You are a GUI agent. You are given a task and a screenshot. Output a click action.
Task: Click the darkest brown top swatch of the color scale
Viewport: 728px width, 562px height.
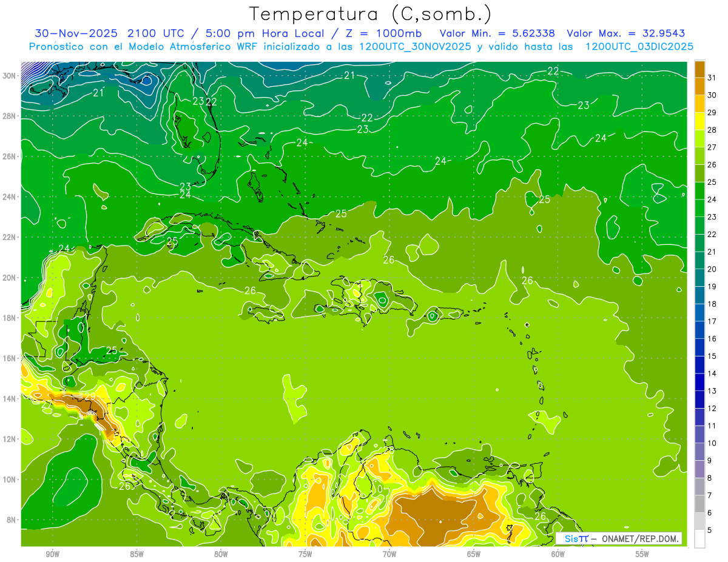699,69
